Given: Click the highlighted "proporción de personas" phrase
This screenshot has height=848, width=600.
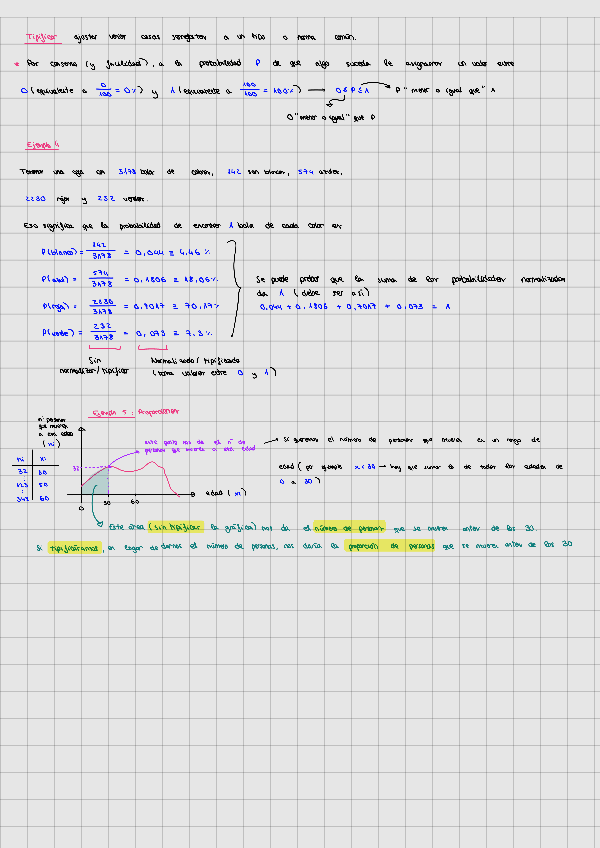Looking at the screenshot, I should (388, 546).
